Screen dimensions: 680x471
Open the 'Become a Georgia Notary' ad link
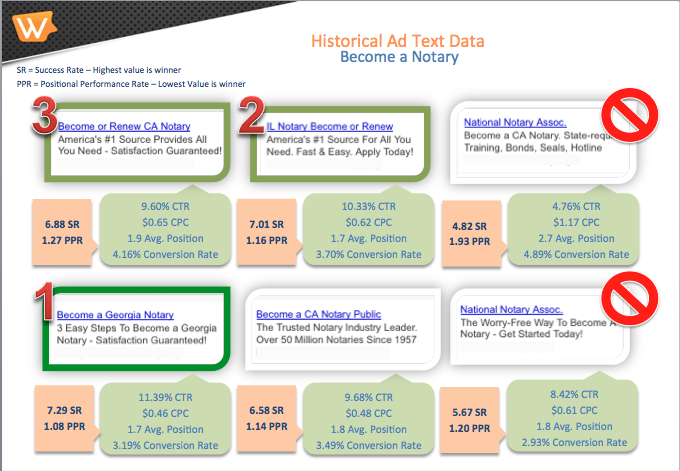115,314
